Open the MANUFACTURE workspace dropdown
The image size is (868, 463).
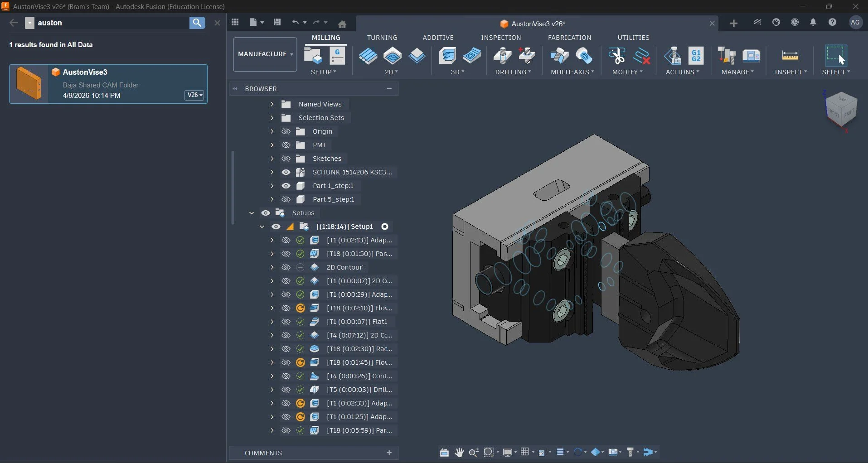click(x=265, y=54)
